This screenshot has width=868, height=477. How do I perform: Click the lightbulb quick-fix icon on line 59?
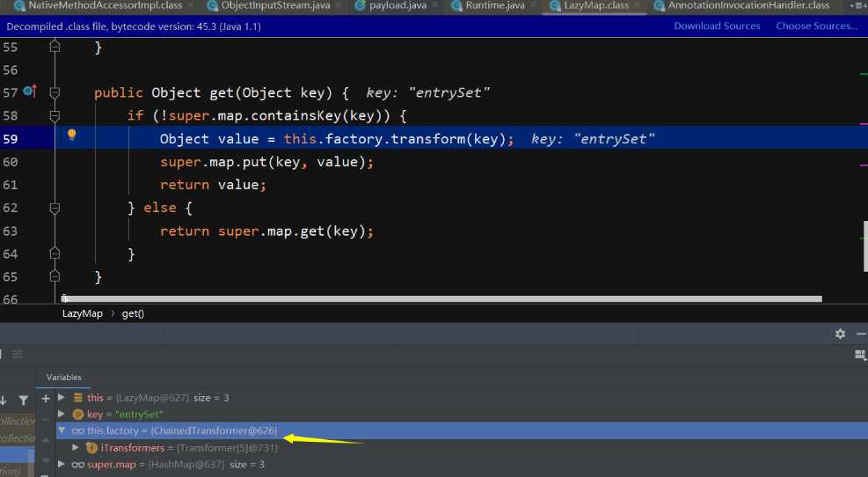click(73, 136)
